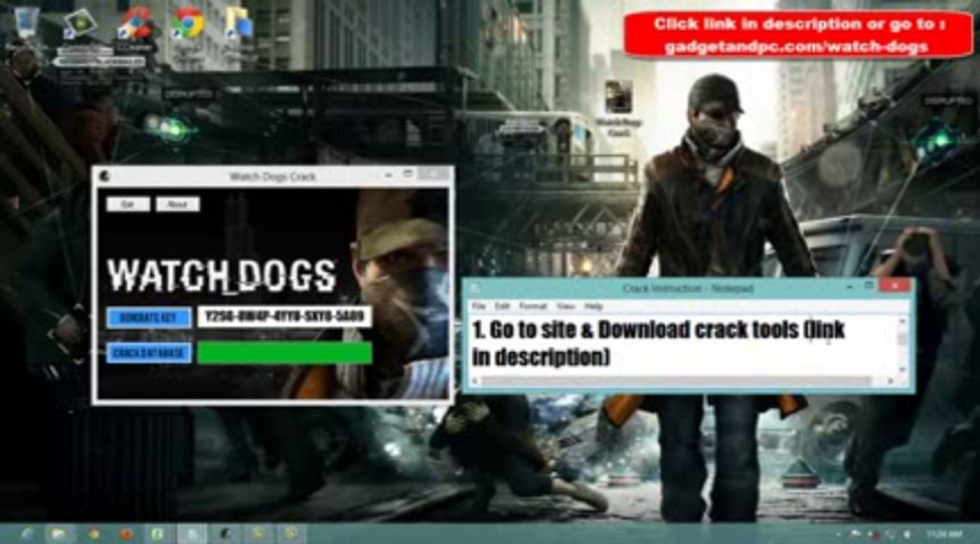Open Internet Explorer from the taskbar
This screenshot has width=980, height=544.
28,533
